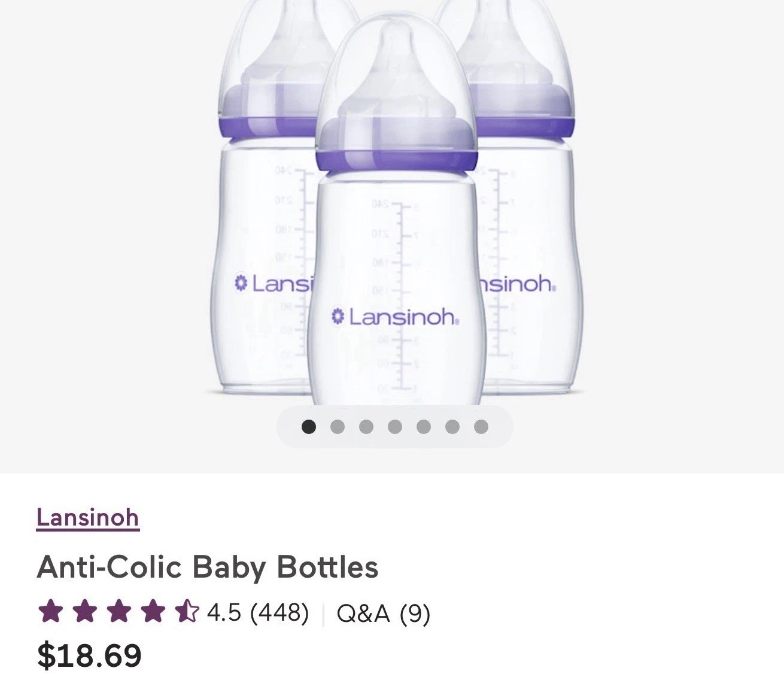Click the first purple rating star
Image resolution: width=784 pixels, height=674 pixels.
[x=50, y=612]
